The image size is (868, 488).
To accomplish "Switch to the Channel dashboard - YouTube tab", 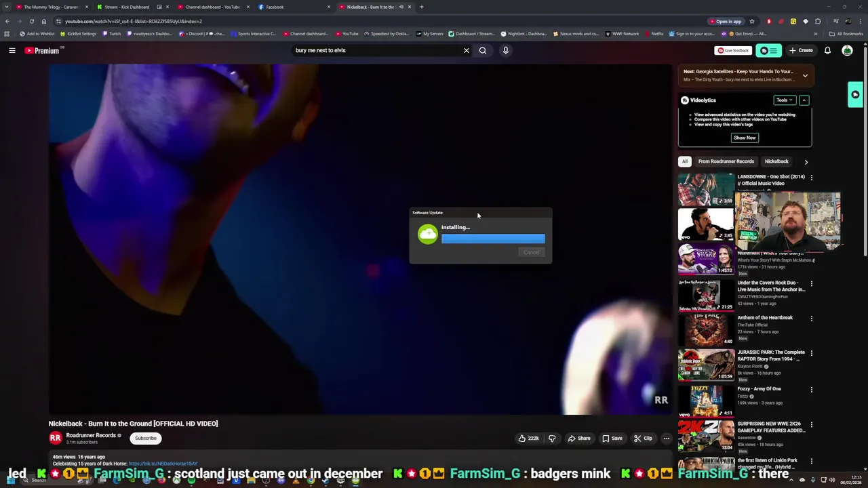I will pos(213,7).
